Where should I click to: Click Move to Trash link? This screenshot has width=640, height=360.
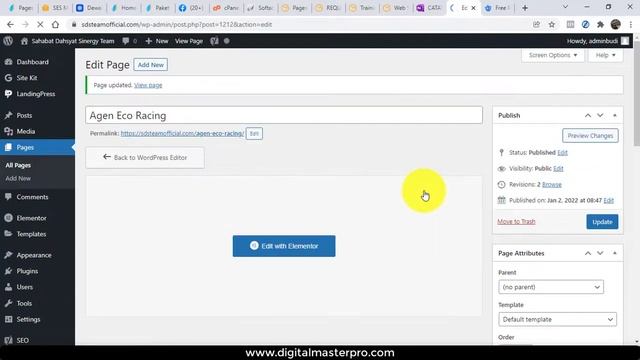pos(516,222)
